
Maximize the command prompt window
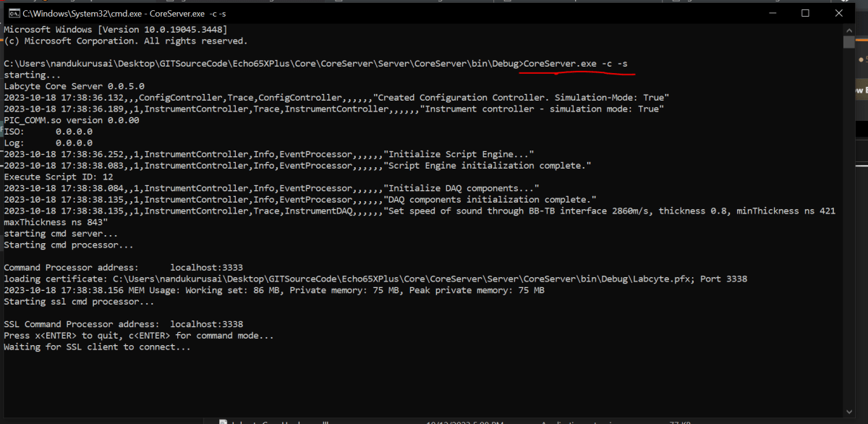pyautogui.click(x=804, y=12)
